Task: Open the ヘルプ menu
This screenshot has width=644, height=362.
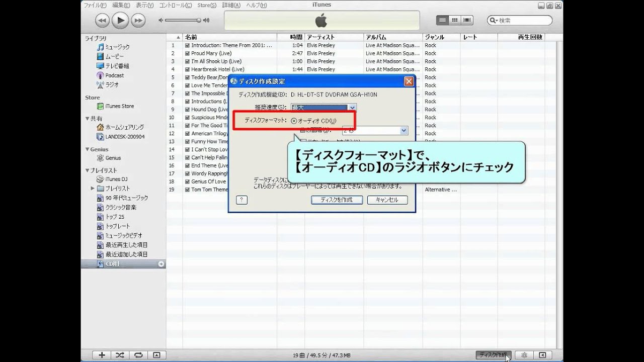Action: tap(257, 5)
